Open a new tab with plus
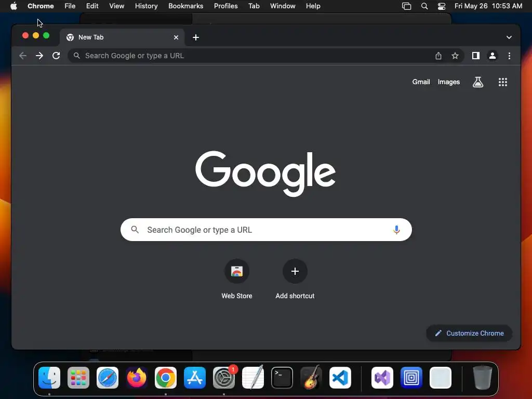This screenshot has width=532, height=399. pos(196,37)
